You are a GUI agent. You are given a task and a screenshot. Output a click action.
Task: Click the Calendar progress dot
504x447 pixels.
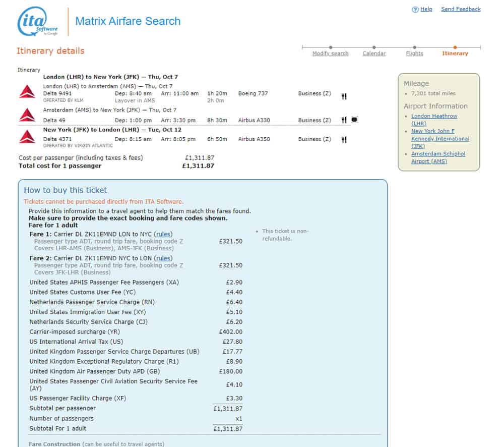[x=374, y=47]
